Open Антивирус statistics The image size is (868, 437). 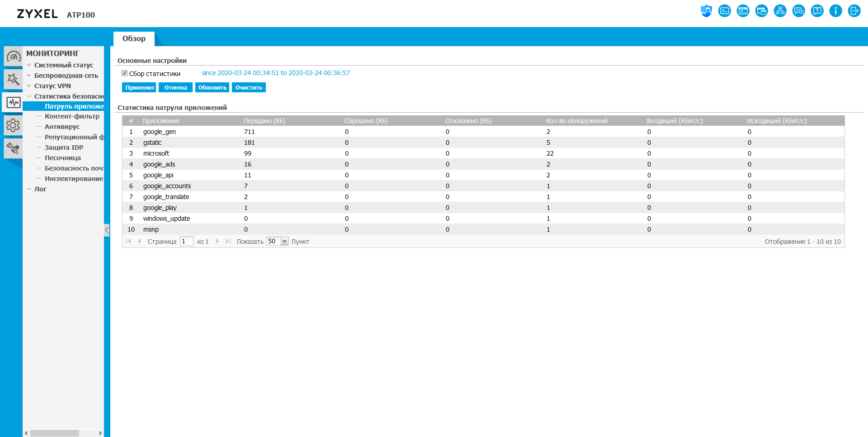(x=62, y=127)
